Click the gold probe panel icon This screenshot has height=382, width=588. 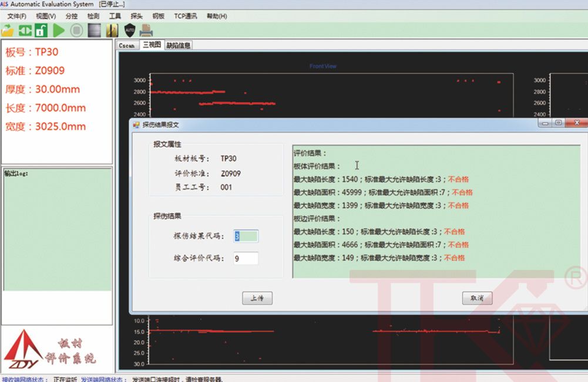pyautogui.click(x=112, y=30)
